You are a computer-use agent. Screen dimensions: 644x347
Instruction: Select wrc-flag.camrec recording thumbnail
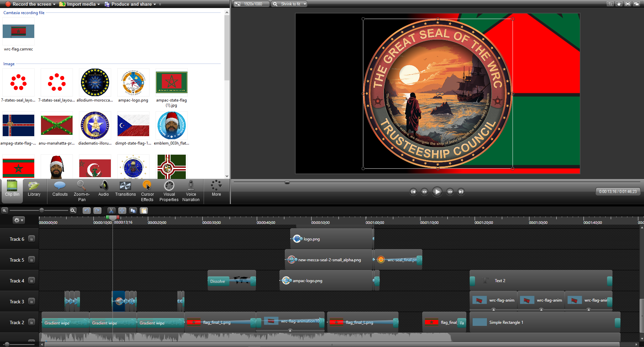click(18, 31)
